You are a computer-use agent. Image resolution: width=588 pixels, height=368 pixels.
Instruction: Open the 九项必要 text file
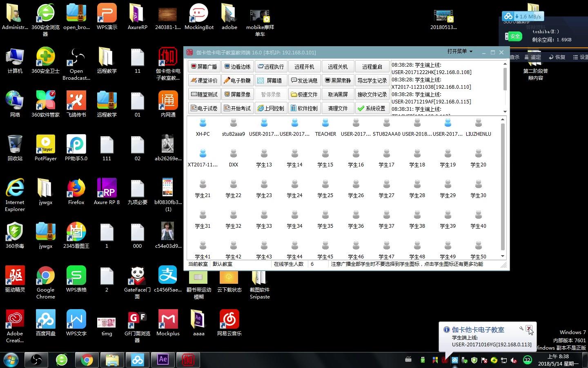click(x=138, y=192)
